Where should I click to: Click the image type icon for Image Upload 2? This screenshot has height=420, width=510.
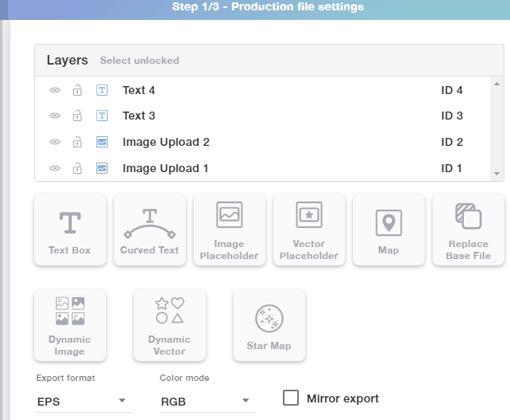click(x=102, y=142)
